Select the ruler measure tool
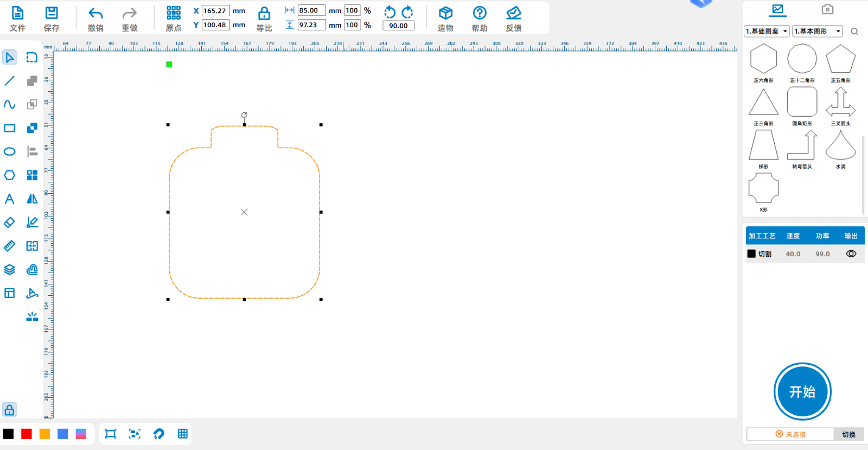The image size is (868, 450). 10,246
